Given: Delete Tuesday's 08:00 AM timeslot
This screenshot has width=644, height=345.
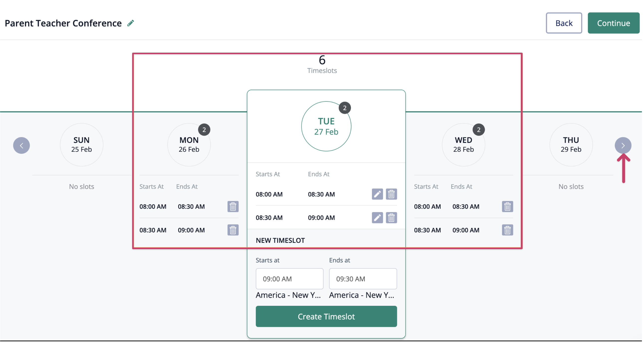Looking at the screenshot, I should point(391,194).
